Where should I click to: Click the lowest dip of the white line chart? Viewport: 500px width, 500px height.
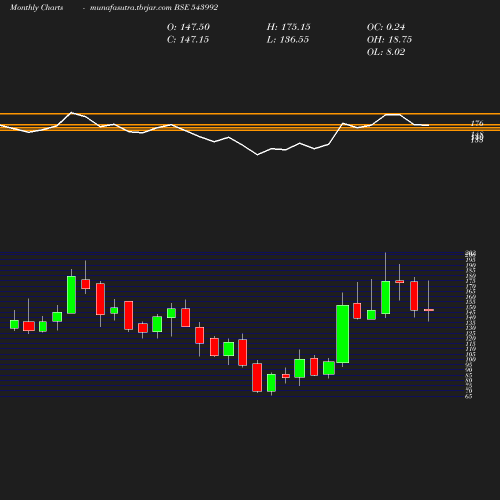point(258,155)
